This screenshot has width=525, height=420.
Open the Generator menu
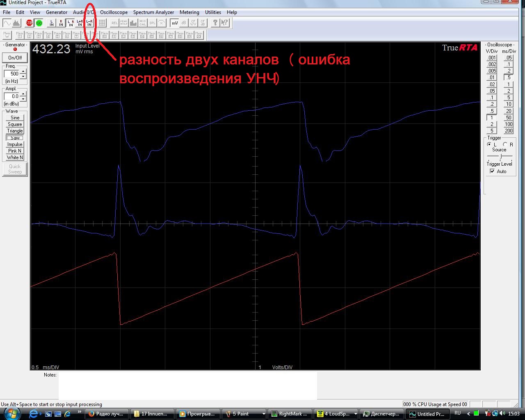point(57,12)
